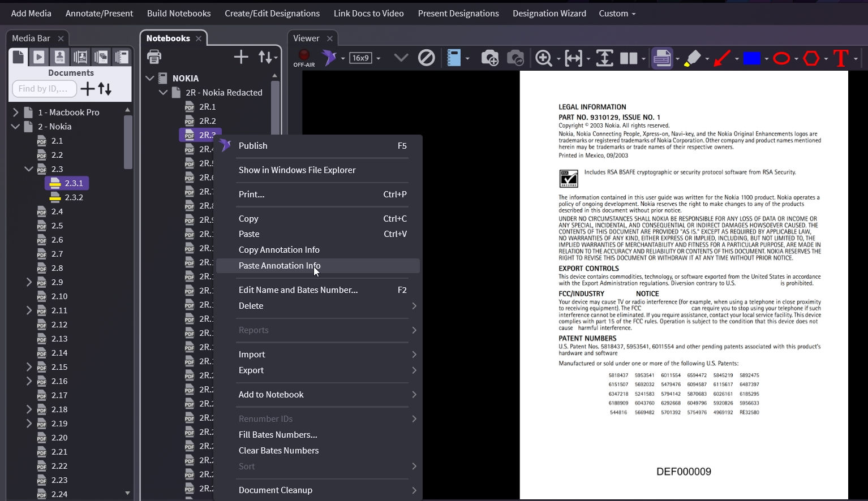This screenshot has width=868, height=501.
Task: Select the highlighter annotation tool
Action: (692, 58)
